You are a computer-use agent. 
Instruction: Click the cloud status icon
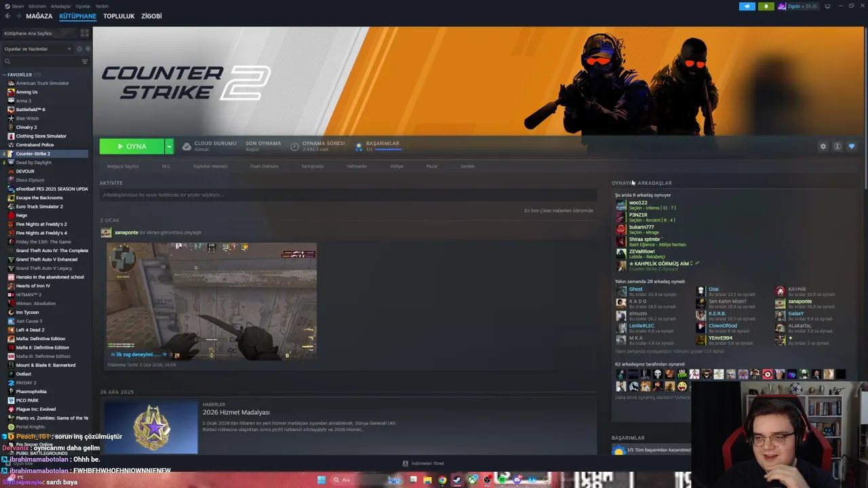click(186, 146)
